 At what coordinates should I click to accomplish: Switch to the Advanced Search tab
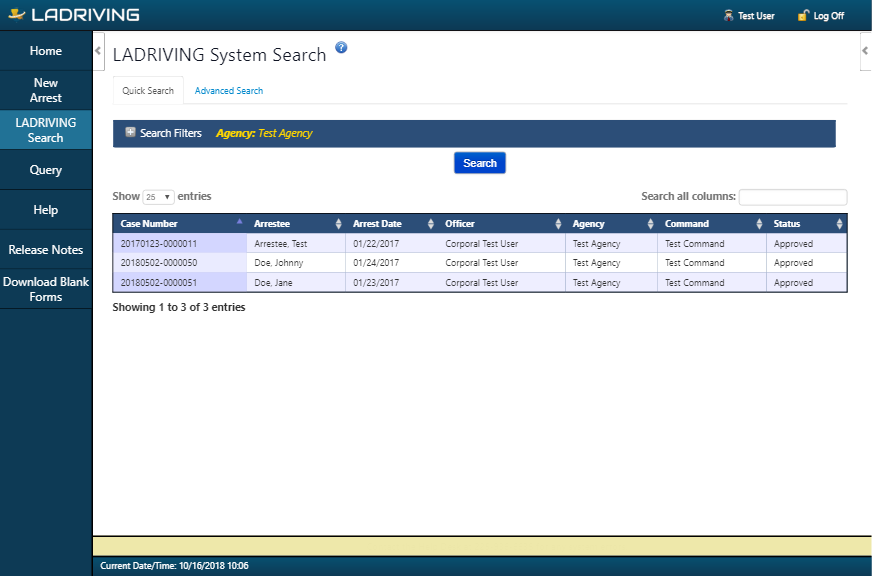pos(229,91)
